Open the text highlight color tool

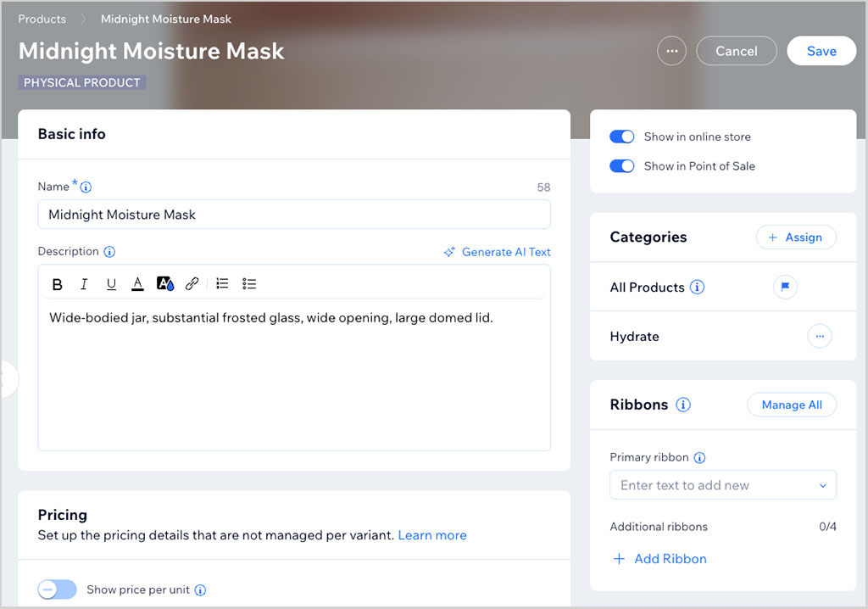pos(165,284)
